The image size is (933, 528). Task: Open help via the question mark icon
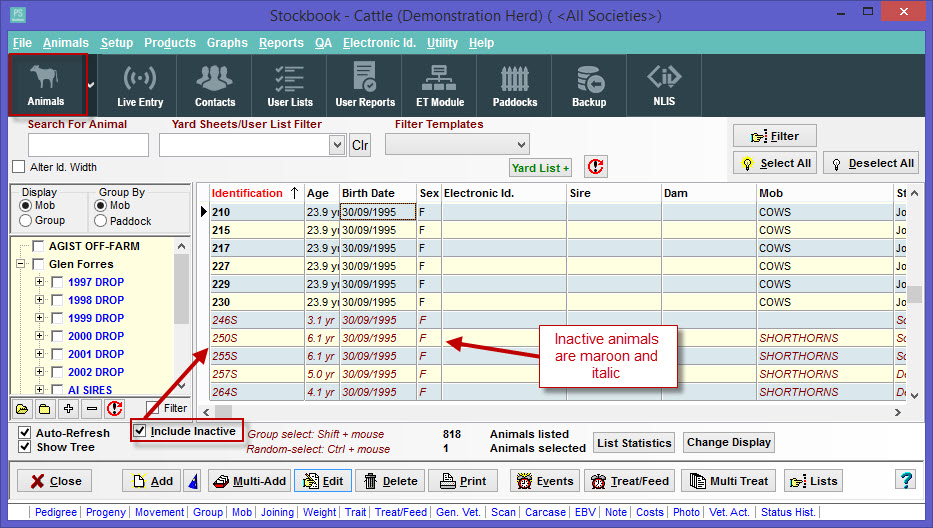pyautogui.click(x=906, y=480)
